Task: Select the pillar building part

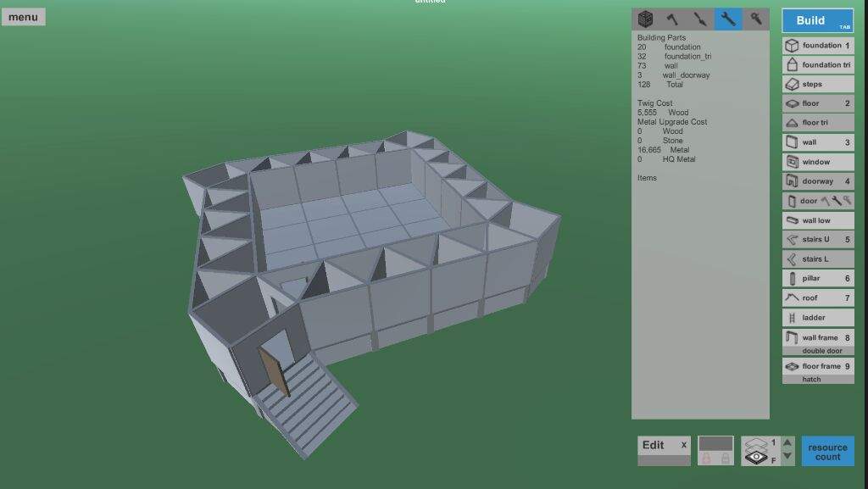Action: [x=817, y=278]
